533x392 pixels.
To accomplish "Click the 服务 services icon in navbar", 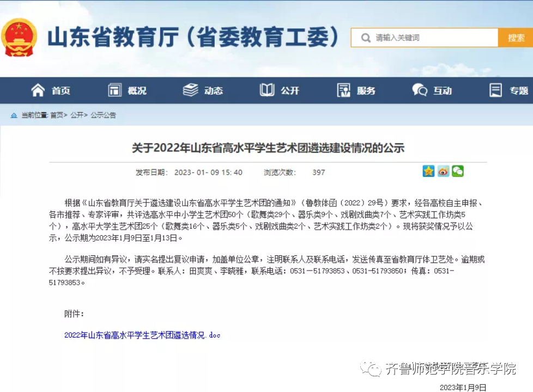I will click(x=343, y=90).
